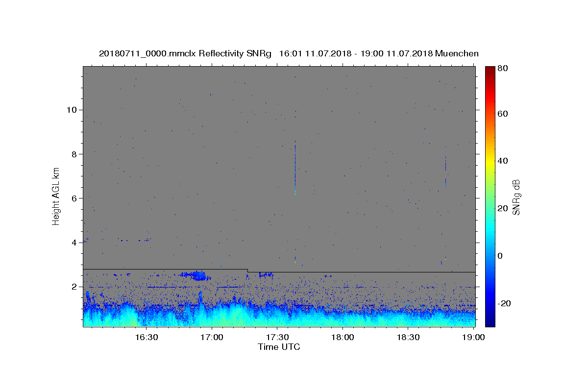Image resolution: width=588 pixels, height=392 pixels.
Task: Click the dark vertical streak near 18:47
Action: coord(445,171)
